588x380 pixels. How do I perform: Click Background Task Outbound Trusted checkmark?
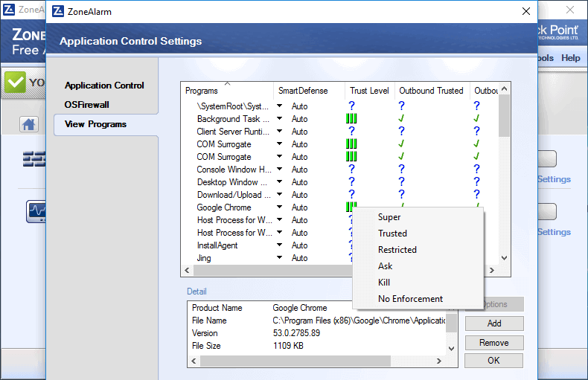[401, 119]
